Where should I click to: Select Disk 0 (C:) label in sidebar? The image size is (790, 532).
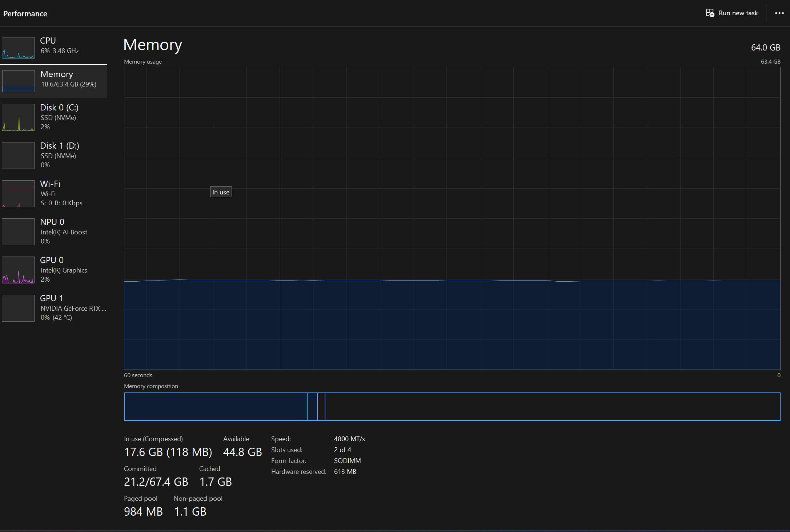[x=59, y=108]
